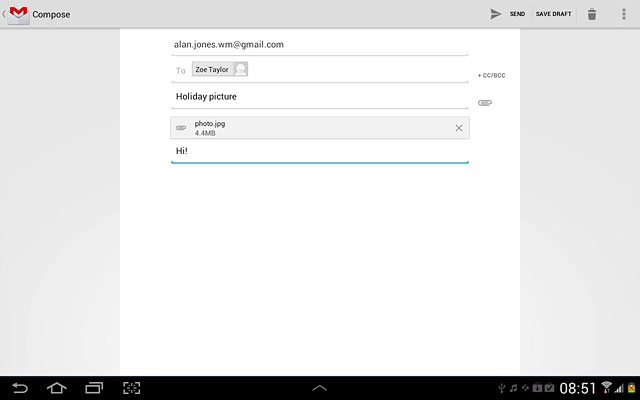Remove the photo.jpg attachment
This screenshot has height=400, width=640.
tap(459, 128)
